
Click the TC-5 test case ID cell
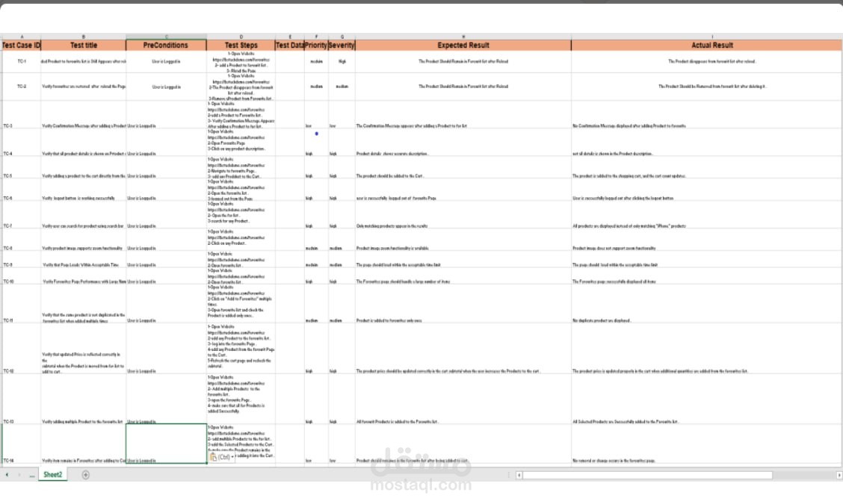22,168
